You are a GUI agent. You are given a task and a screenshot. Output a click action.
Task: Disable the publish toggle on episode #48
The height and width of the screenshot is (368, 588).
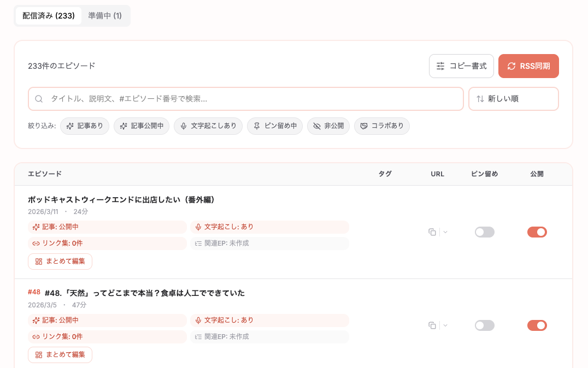click(537, 325)
